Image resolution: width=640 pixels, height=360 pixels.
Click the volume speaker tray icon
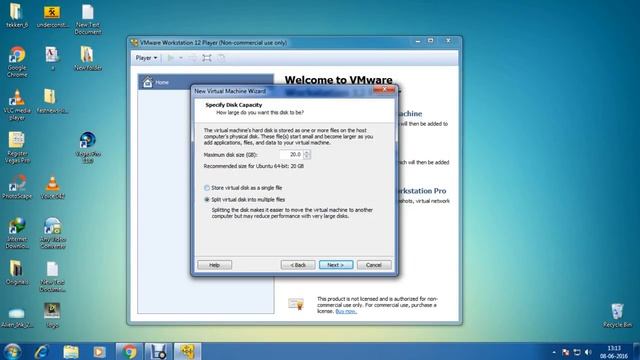click(588, 351)
